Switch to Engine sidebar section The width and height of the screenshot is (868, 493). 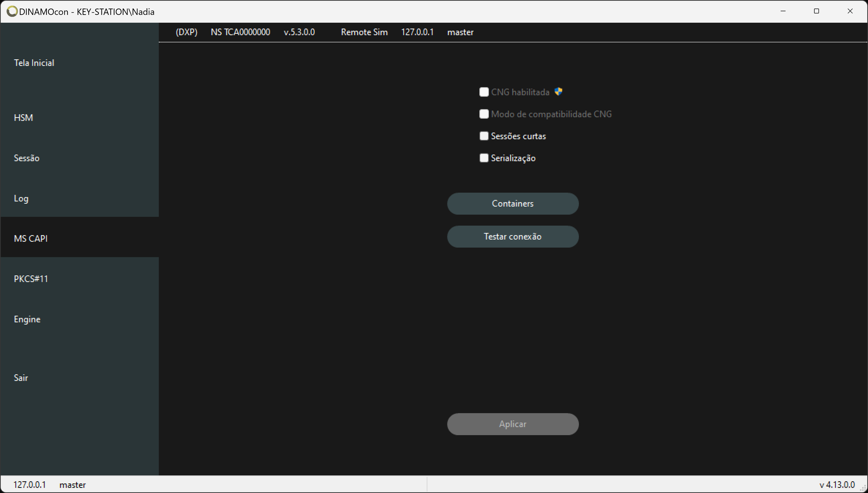point(80,319)
